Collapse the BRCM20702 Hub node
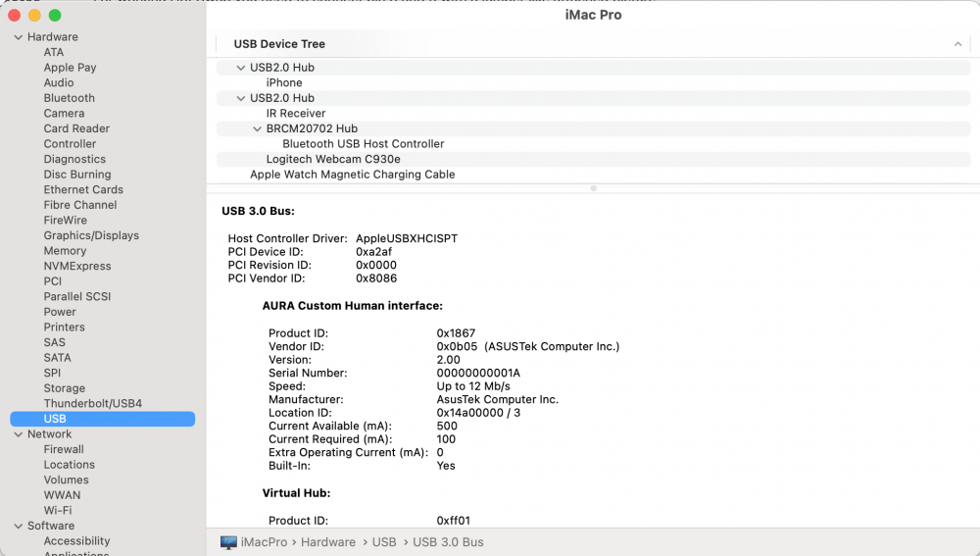 [257, 128]
